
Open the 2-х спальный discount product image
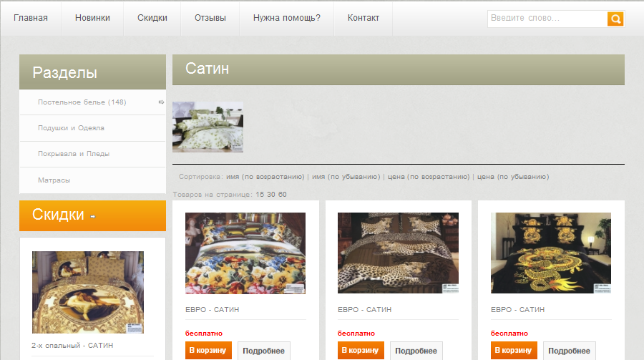[88, 292]
